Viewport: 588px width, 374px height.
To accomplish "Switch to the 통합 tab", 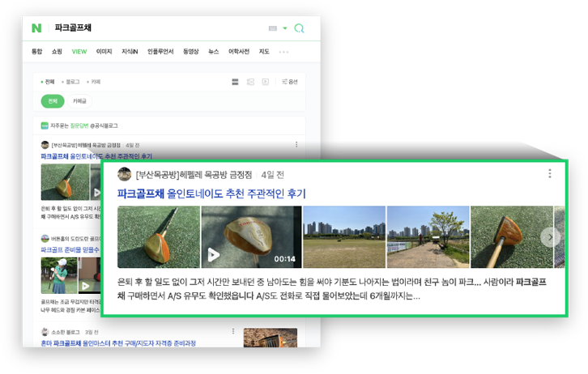I will coord(36,52).
